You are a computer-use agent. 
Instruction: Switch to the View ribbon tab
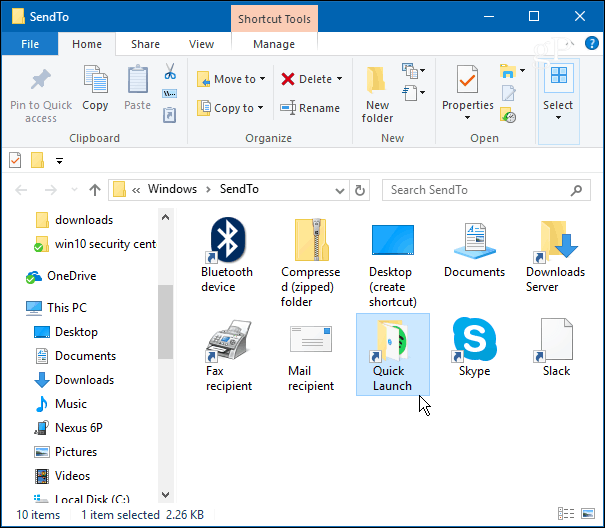click(x=201, y=44)
